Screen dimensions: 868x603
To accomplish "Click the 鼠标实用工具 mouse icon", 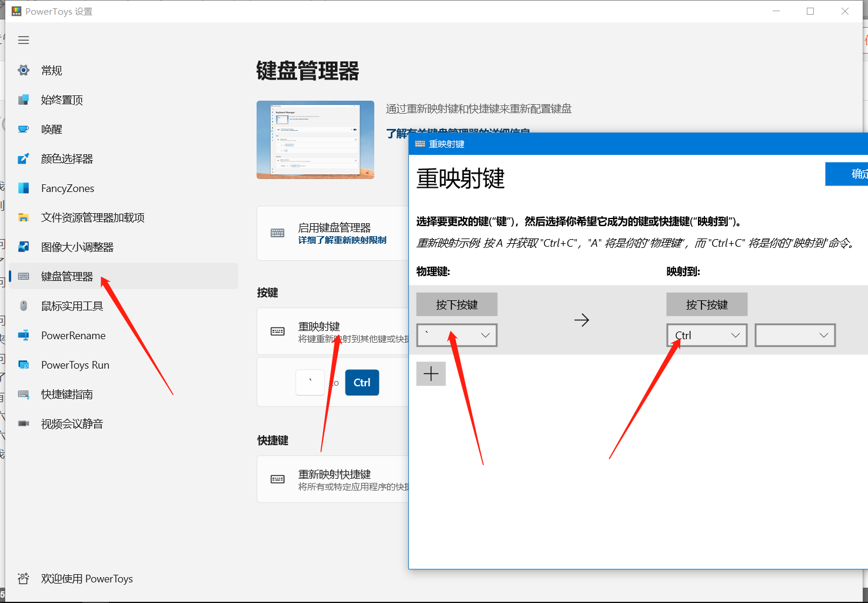I will pos(24,306).
